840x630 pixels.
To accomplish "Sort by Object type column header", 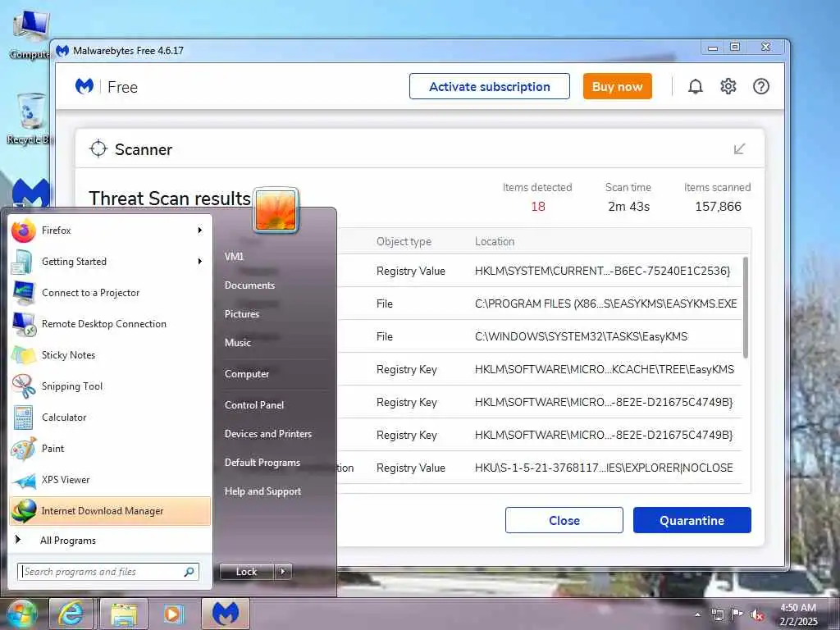I will pyautogui.click(x=404, y=242).
